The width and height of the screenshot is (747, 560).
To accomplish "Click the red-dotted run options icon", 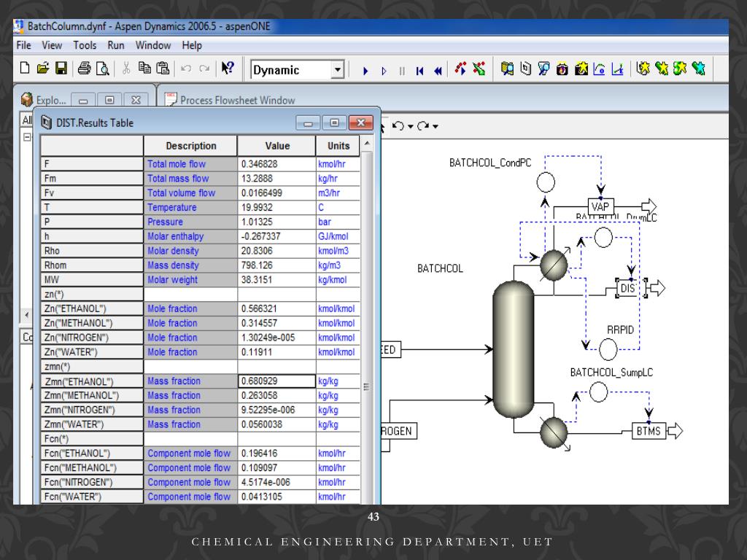I will 461,69.
